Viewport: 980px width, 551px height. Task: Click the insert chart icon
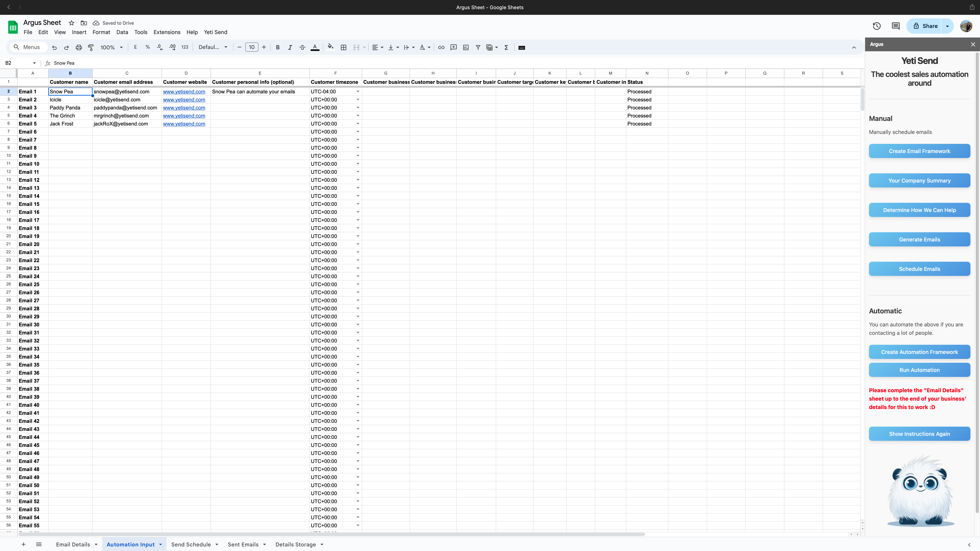coord(466,47)
